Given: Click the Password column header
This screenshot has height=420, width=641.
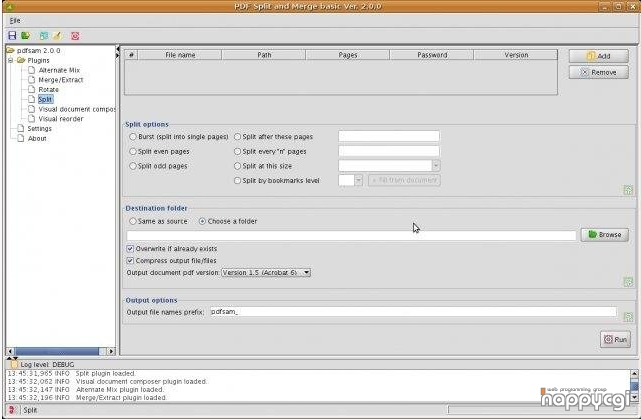Looking at the screenshot, I should [x=432, y=55].
